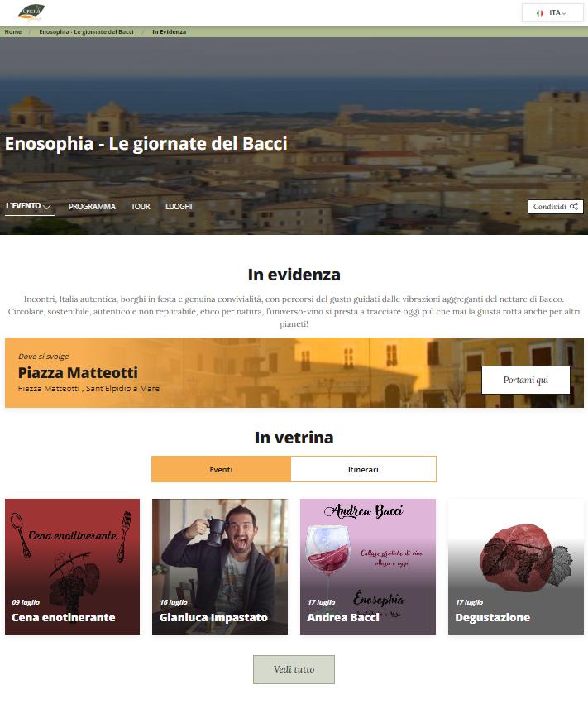Viewport: 588px width, 704px height.
Task: Open the Andrea Bacci event card
Action: coord(368,567)
